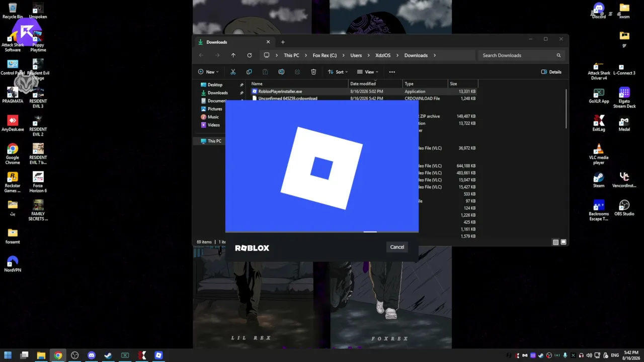
Task: Select the foramt folder on the desktop
Action: (13, 235)
